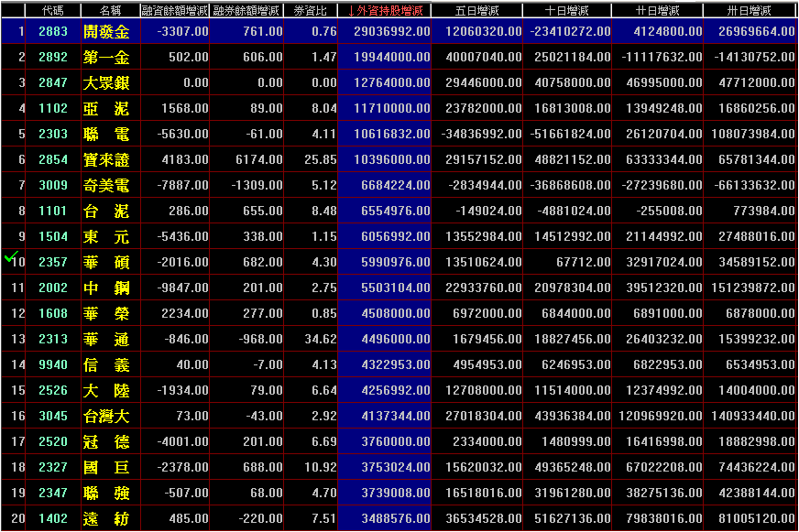Click stock code 2002
Viewport: 799px width, 532px height.
(x=53, y=288)
